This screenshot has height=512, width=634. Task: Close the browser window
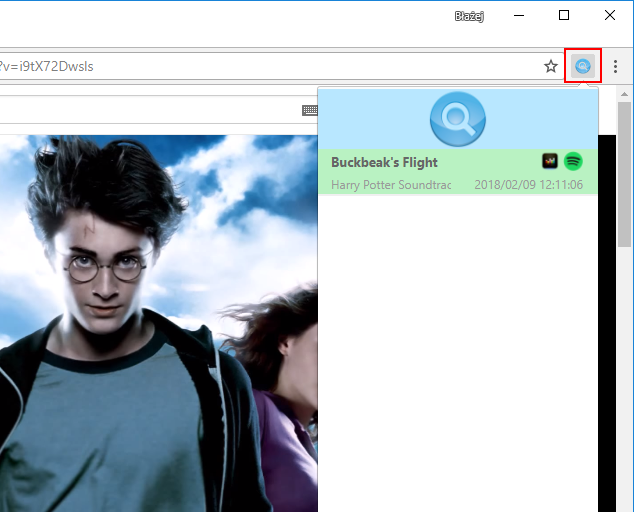[x=610, y=15]
